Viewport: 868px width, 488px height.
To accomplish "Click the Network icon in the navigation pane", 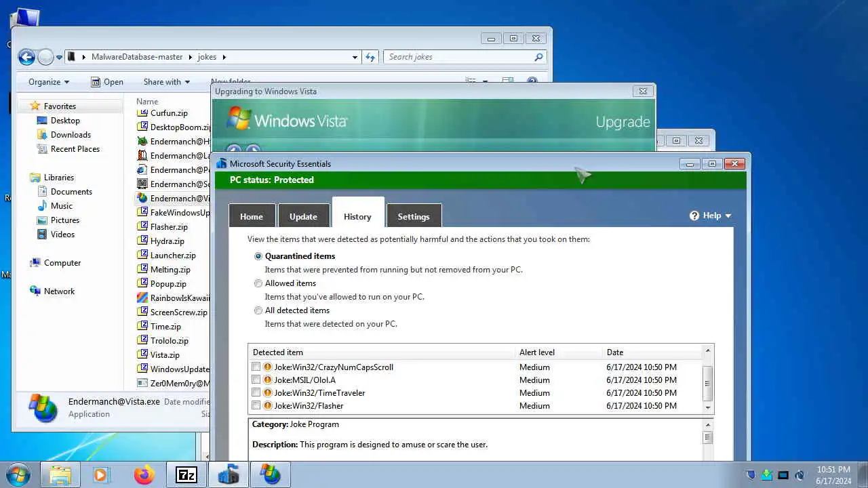I will pyautogui.click(x=35, y=291).
